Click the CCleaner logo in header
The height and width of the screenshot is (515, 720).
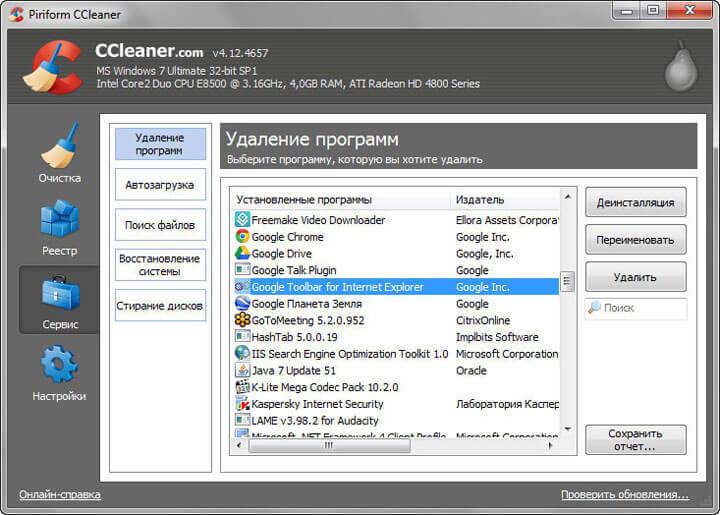pyautogui.click(x=53, y=67)
